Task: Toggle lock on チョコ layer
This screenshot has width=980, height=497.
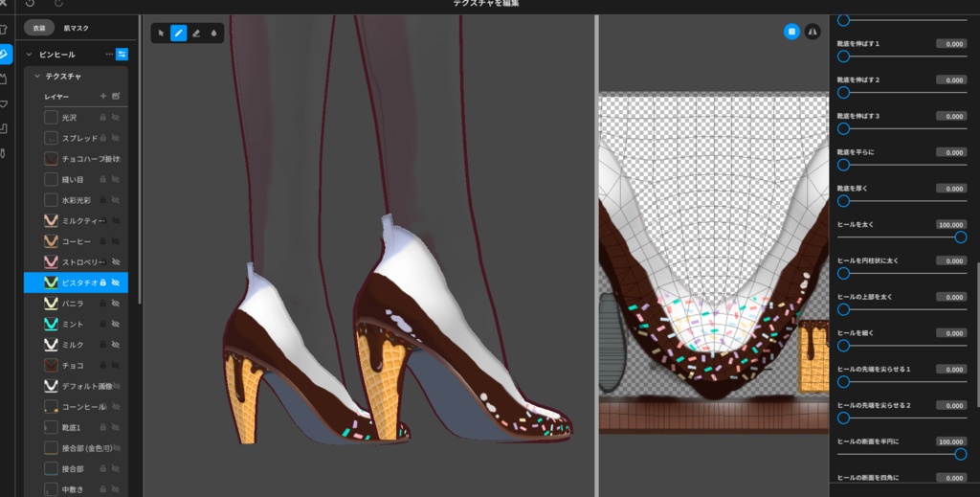Action: tap(103, 365)
